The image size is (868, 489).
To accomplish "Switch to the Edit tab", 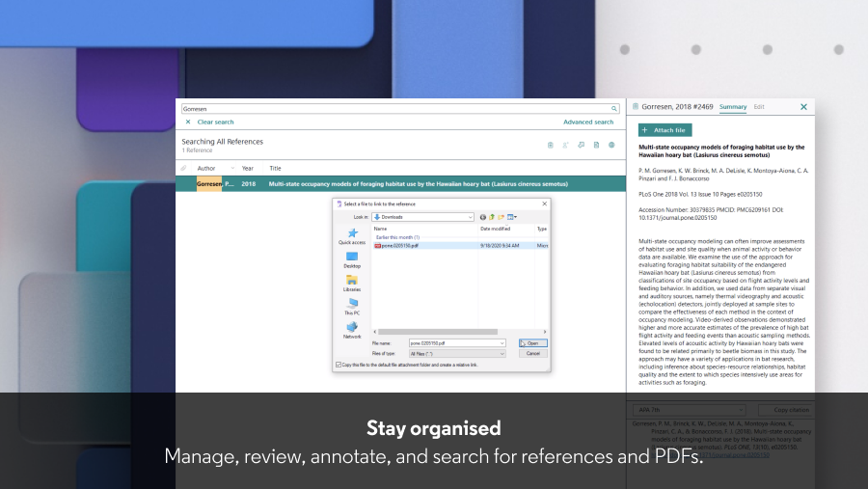I will click(x=759, y=107).
